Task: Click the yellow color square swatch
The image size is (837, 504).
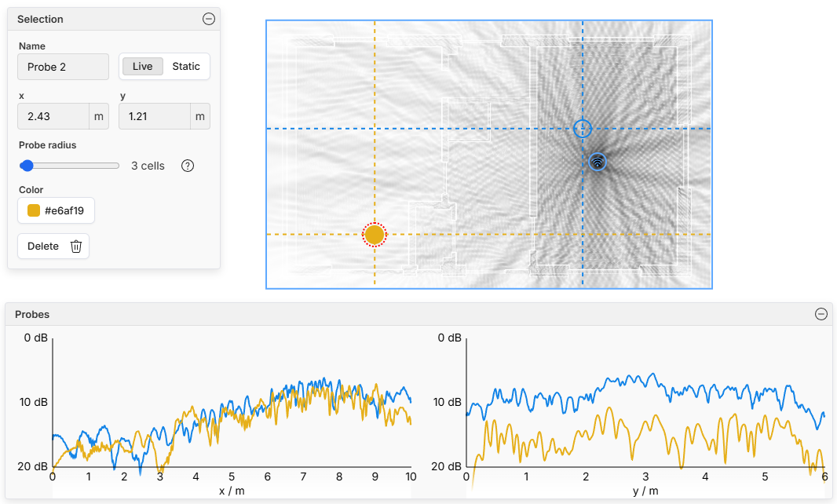Action: 34,210
